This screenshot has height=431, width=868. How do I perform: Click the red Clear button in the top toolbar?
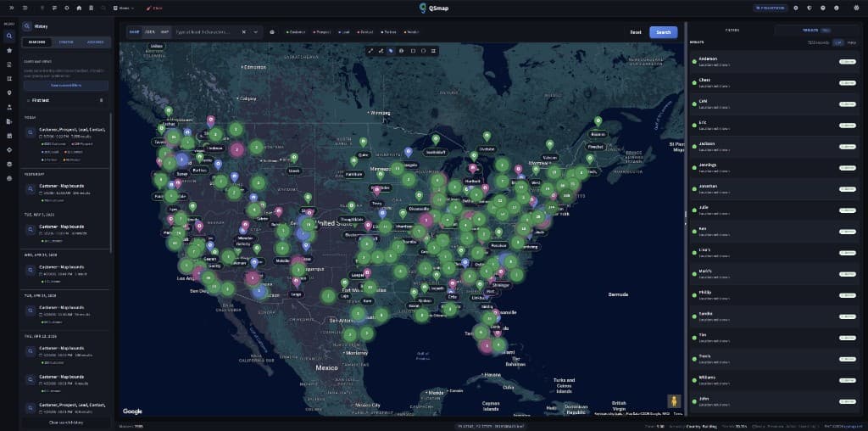154,8
